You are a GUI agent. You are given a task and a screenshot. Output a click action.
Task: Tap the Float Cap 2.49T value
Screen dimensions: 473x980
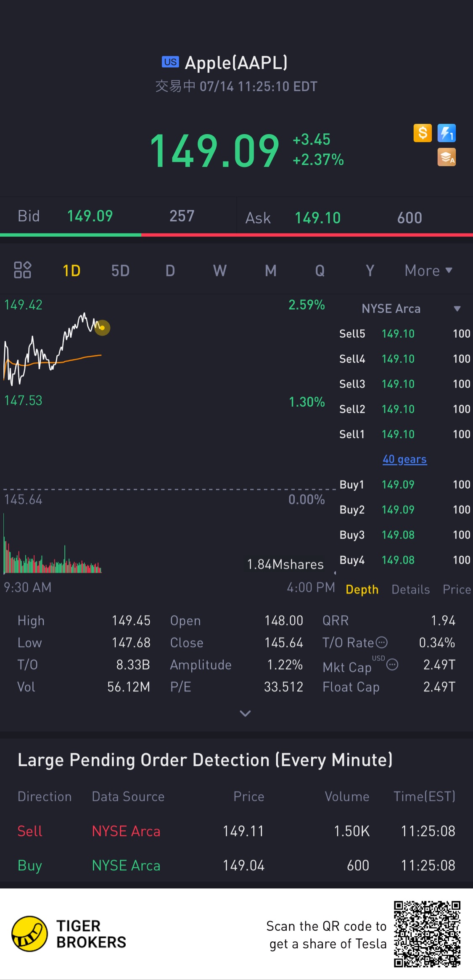439,687
